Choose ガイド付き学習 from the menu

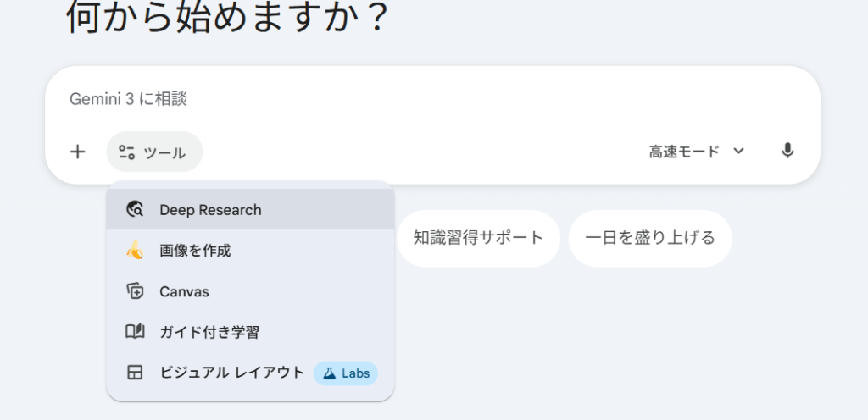[x=209, y=332]
